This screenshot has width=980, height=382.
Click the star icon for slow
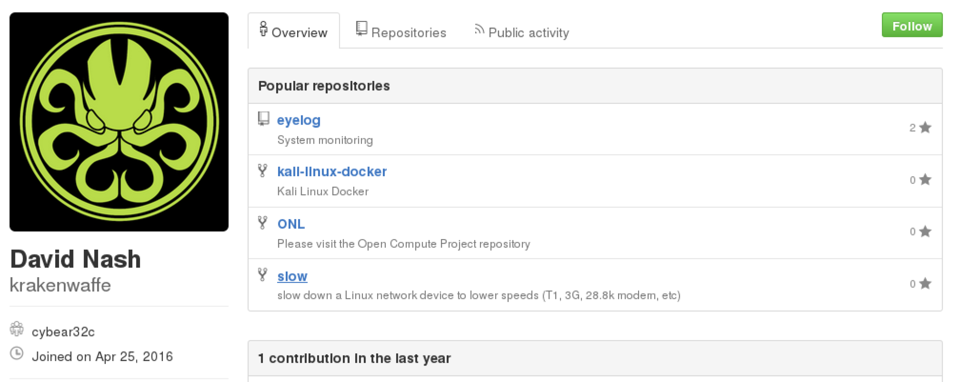pos(925,284)
